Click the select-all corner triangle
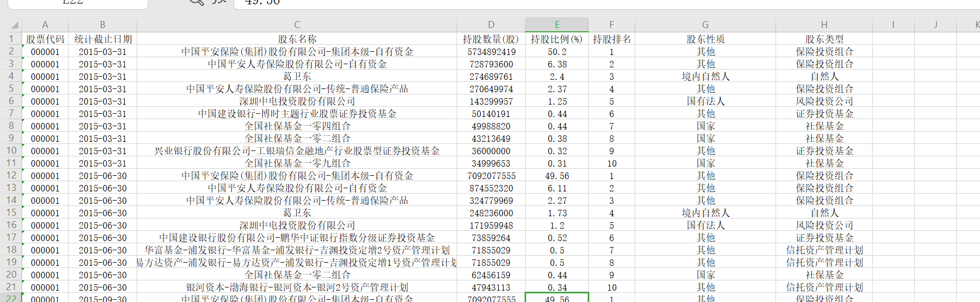 15,25
